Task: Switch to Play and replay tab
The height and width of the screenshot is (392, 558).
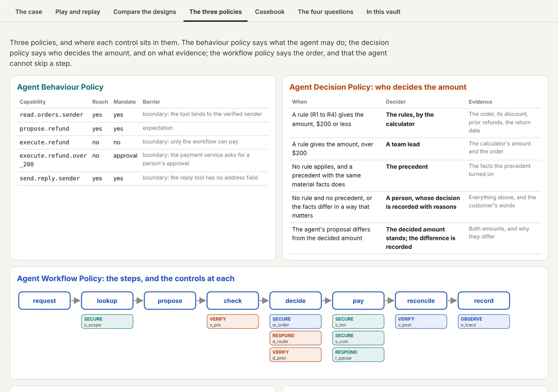Action: (78, 12)
